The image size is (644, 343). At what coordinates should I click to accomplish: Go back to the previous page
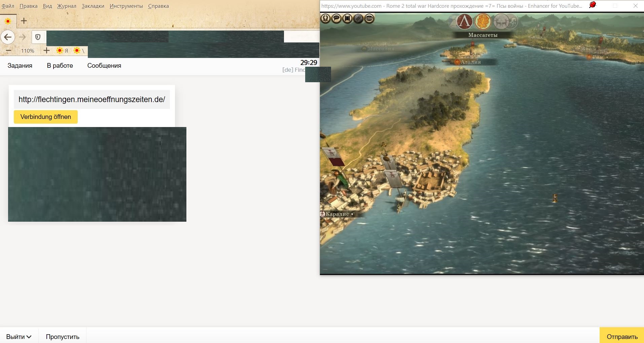(x=8, y=37)
